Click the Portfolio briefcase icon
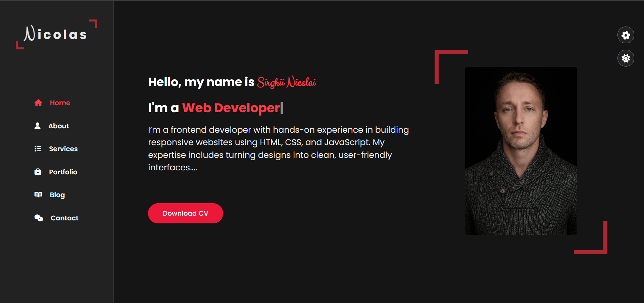 click(38, 172)
